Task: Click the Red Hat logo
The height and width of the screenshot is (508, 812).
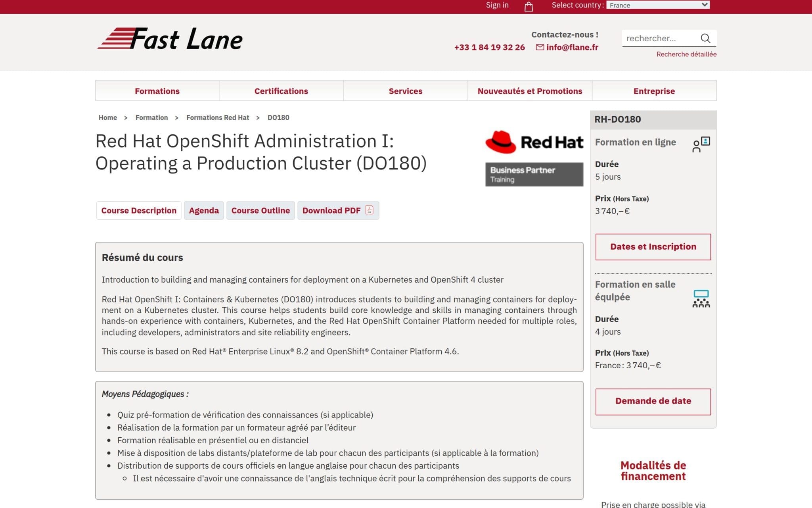Action: 534,142
